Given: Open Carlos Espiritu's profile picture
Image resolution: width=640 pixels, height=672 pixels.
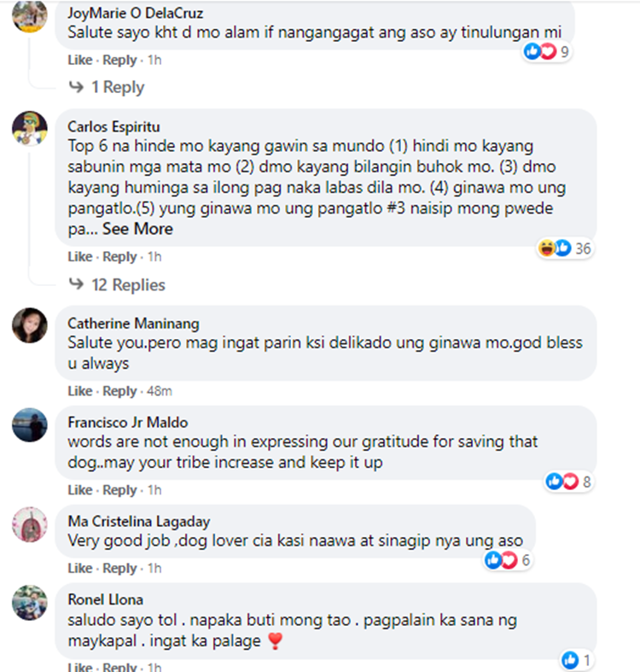Looking at the screenshot, I should click(x=30, y=128).
